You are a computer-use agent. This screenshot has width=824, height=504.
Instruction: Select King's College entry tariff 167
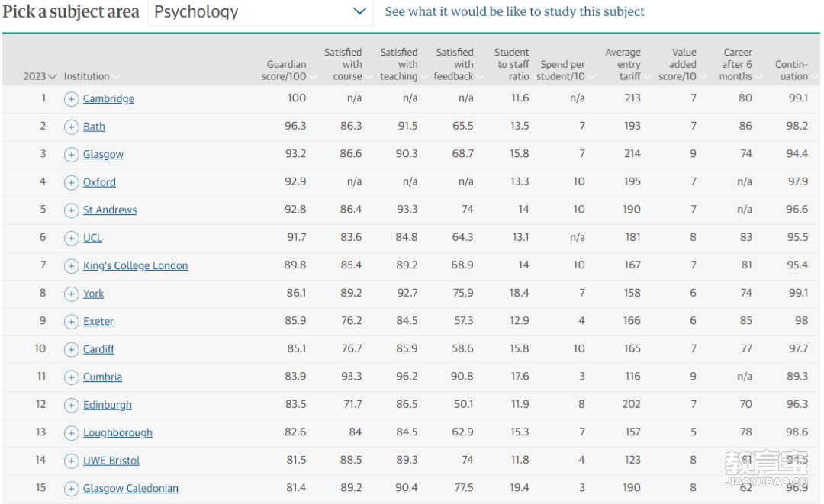[632, 265]
